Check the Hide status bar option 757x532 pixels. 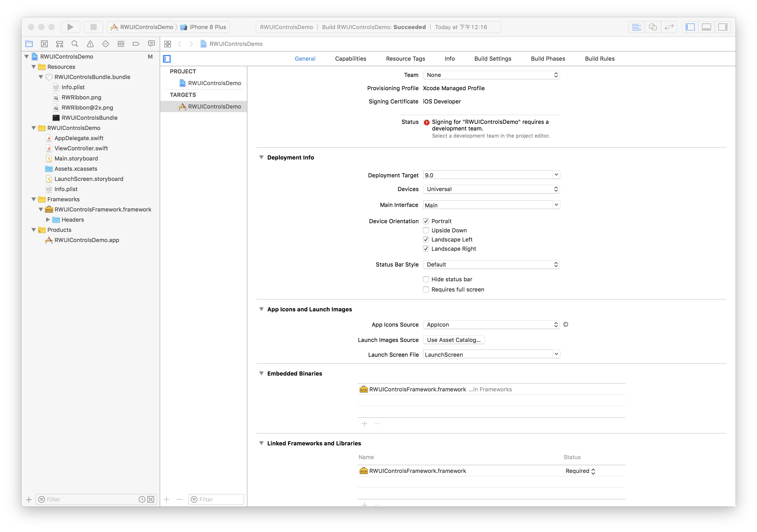click(426, 279)
